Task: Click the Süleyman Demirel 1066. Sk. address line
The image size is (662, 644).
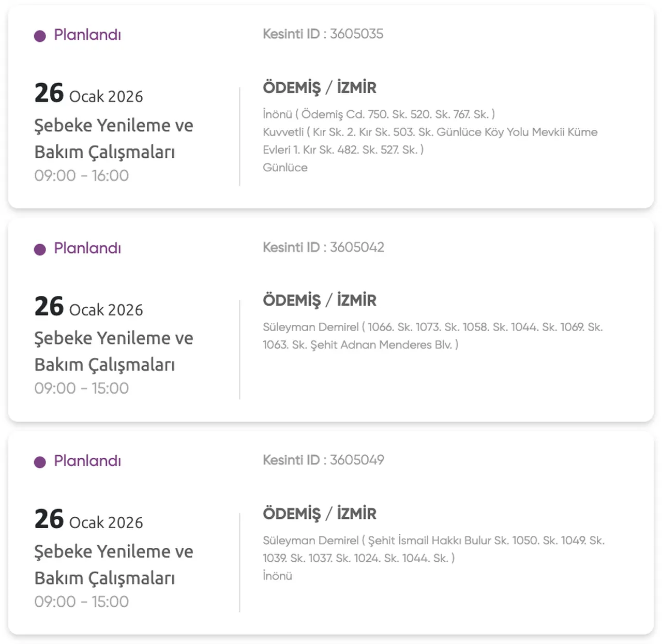Action: [432, 327]
